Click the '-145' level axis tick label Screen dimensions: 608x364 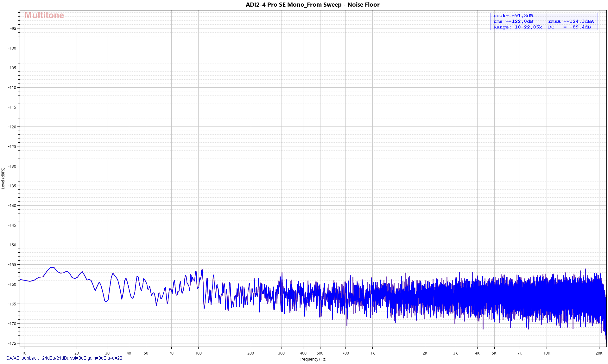(x=12, y=225)
